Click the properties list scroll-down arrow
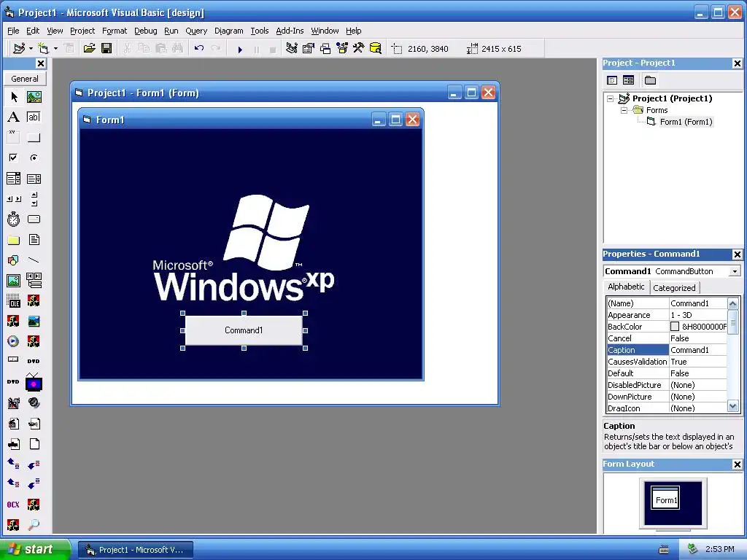The height and width of the screenshot is (560, 747). pyautogui.click(x=733, y=406)
